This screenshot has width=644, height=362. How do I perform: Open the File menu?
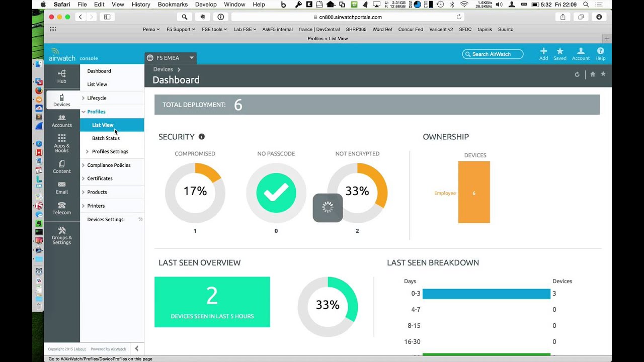[x=82, y=5]
